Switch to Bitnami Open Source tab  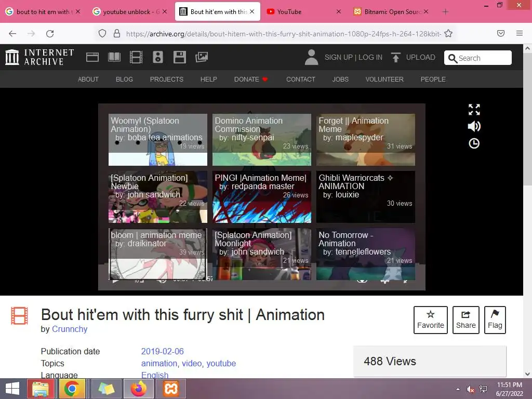click(391, 11)
